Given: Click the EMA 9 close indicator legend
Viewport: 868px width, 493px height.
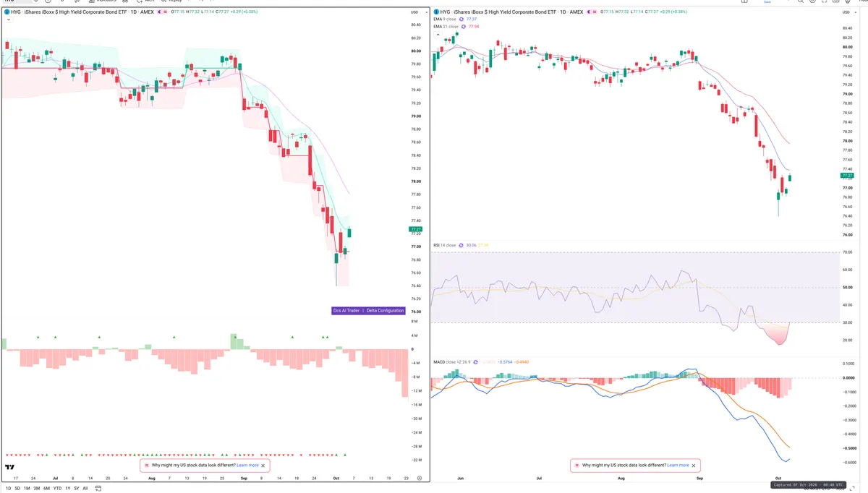Looking at the screenshot, I should click(x=445, y=19).
